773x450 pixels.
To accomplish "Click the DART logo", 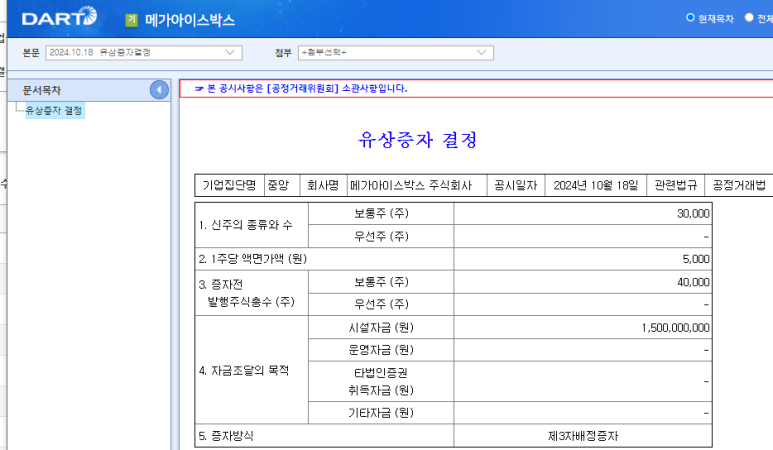I will point(59,17).
